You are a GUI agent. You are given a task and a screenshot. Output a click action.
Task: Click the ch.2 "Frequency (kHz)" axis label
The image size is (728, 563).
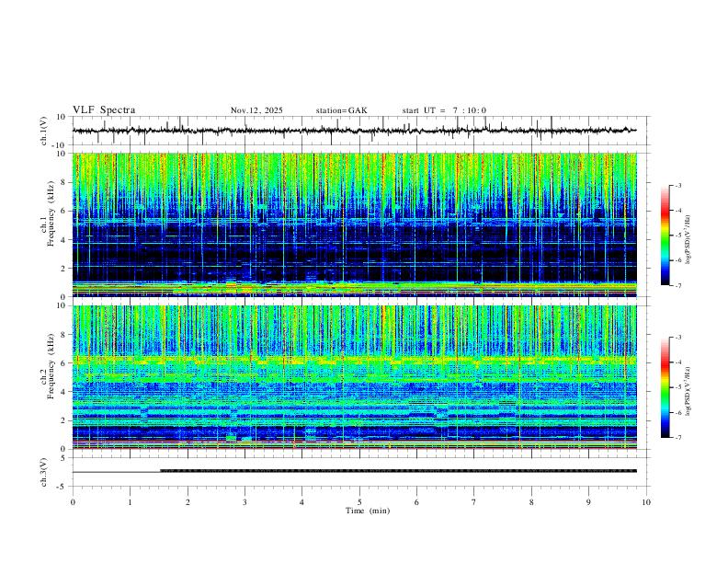point(51,366)
